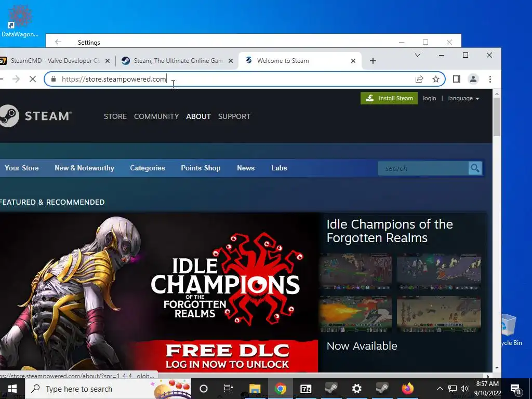View site security lock icon
Screen dimensions: 532x399
(x=54, y=79)
